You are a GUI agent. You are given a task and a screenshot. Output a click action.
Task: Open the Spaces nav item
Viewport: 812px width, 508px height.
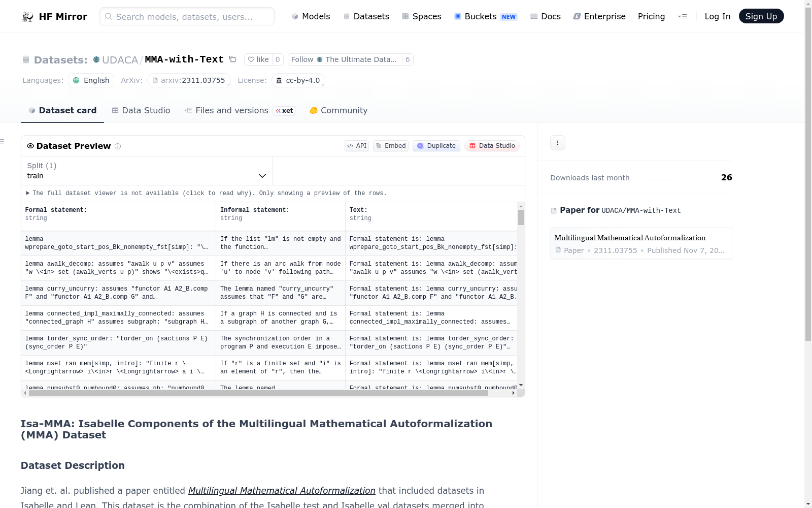(422, 16)
